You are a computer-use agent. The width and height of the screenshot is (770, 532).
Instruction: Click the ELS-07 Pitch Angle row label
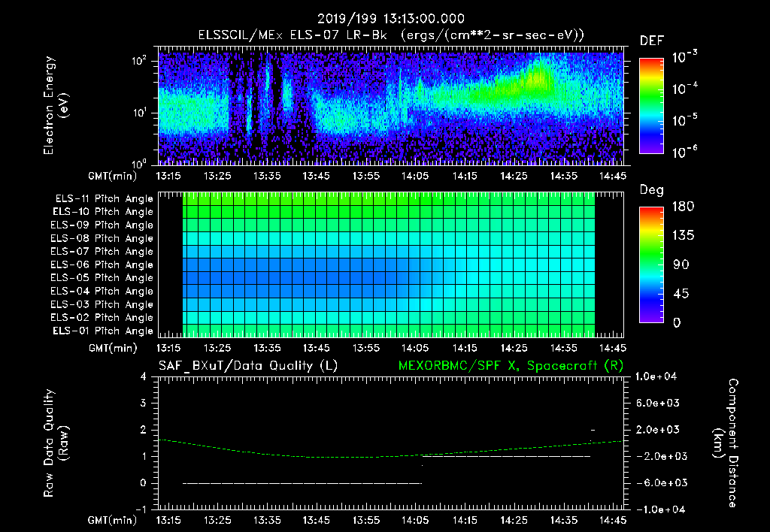[x=102, y=251]
